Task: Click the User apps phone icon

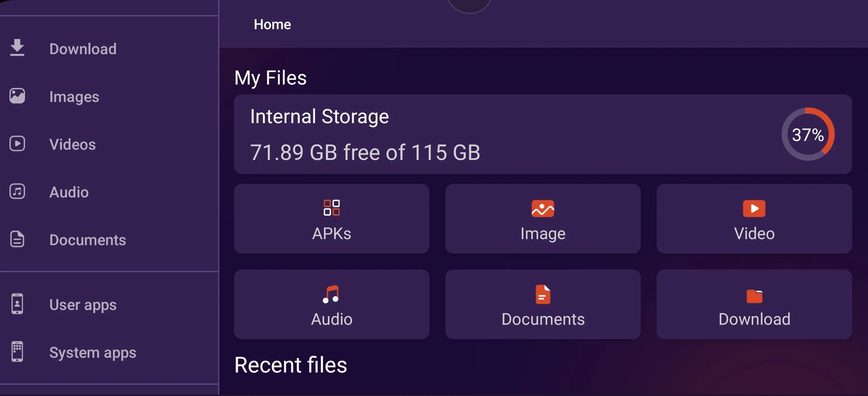Action: click(x=17, y=304)
